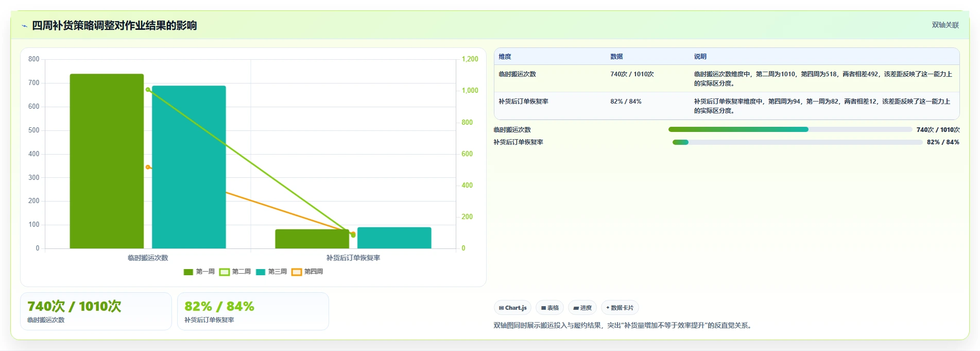Click the card title 四周补货策略调整对作业结果的影响
980x351 pixels.
(x=114, y=25)
